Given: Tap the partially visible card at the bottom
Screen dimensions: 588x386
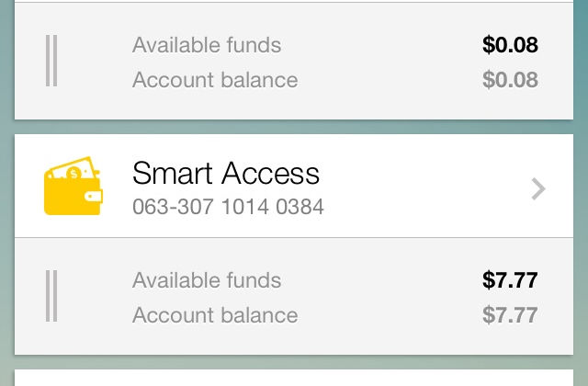Looking at the screenshot, I should tap(294, 378).
